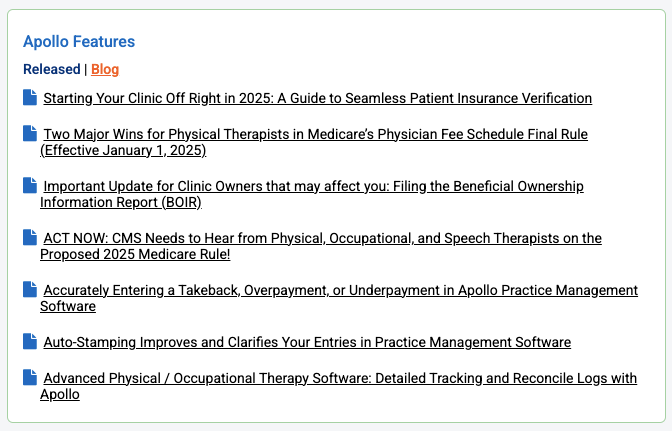672x431 pixels.
Task: Select the file icon for Beneficial Ownership update
Action: click(x=29, y=186)
